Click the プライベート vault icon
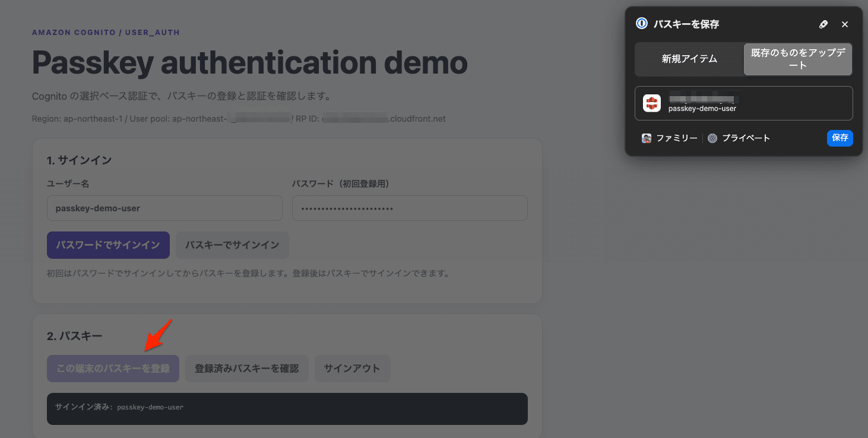Screen dimensions: 868x438 (712, 138)
